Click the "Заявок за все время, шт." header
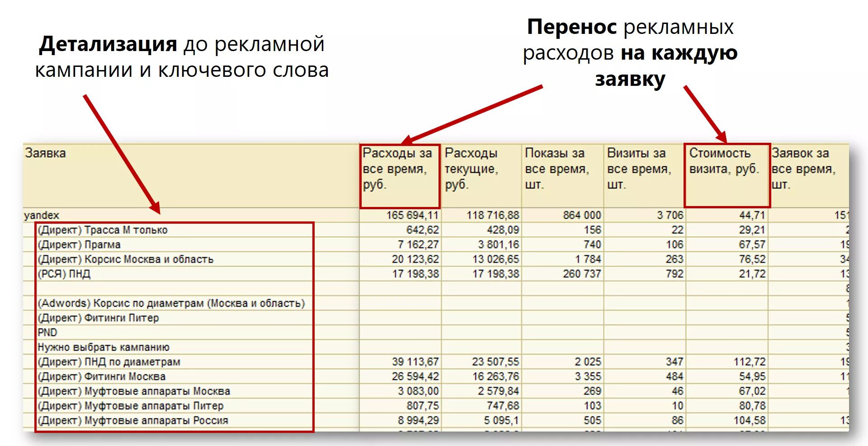868x446 pixels. 809,176
